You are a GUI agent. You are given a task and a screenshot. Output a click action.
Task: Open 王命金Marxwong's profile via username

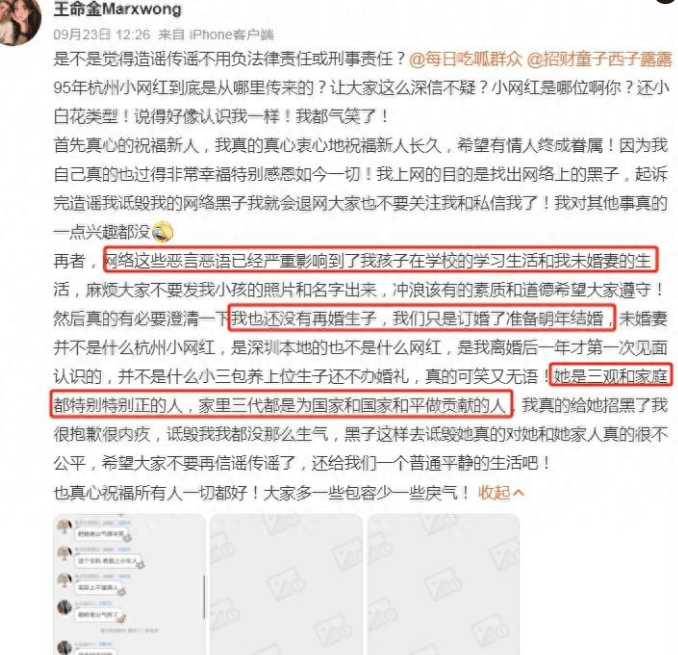pos(118,9)
